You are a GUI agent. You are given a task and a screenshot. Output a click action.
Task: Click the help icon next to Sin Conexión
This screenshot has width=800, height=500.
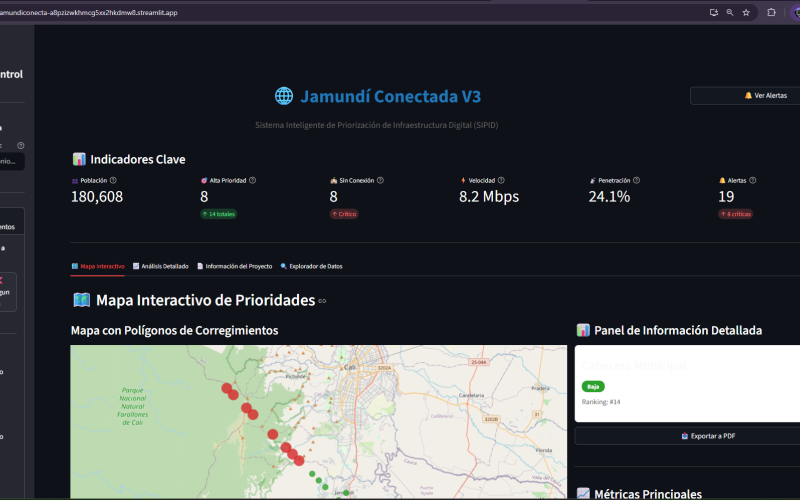[380, 181]
